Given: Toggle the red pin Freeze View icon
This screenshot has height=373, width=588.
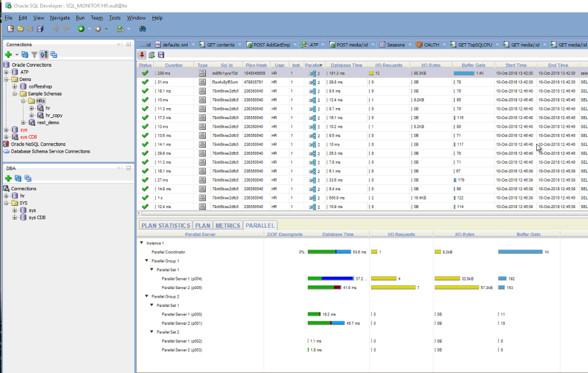Looking at the screenshot, I should point(142,55).
